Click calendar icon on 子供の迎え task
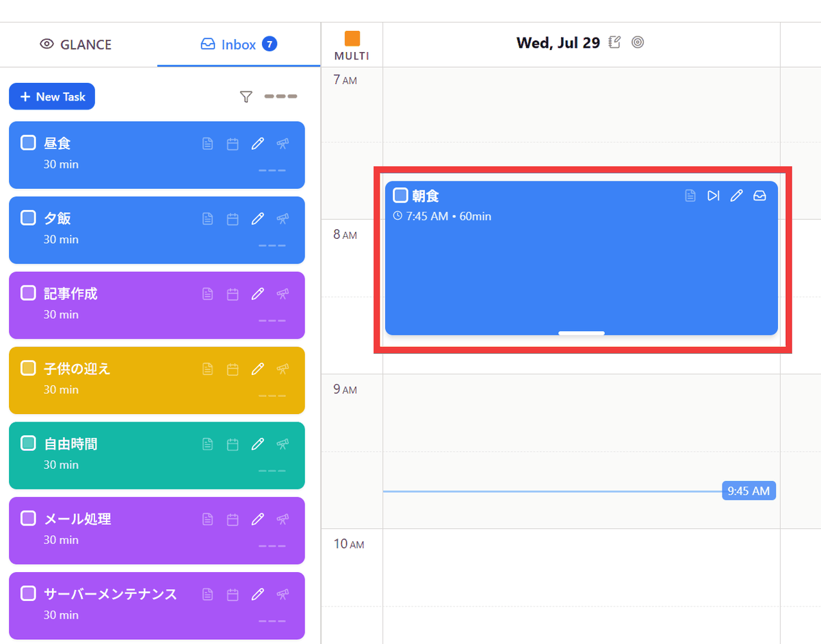Screen dimensions: 821x644 [x=233, y=369]
